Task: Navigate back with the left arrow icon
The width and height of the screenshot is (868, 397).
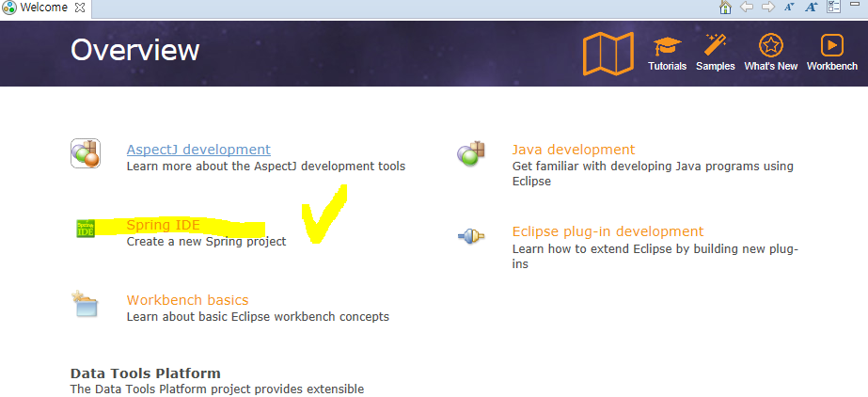Action: click(x=746, y=8)
